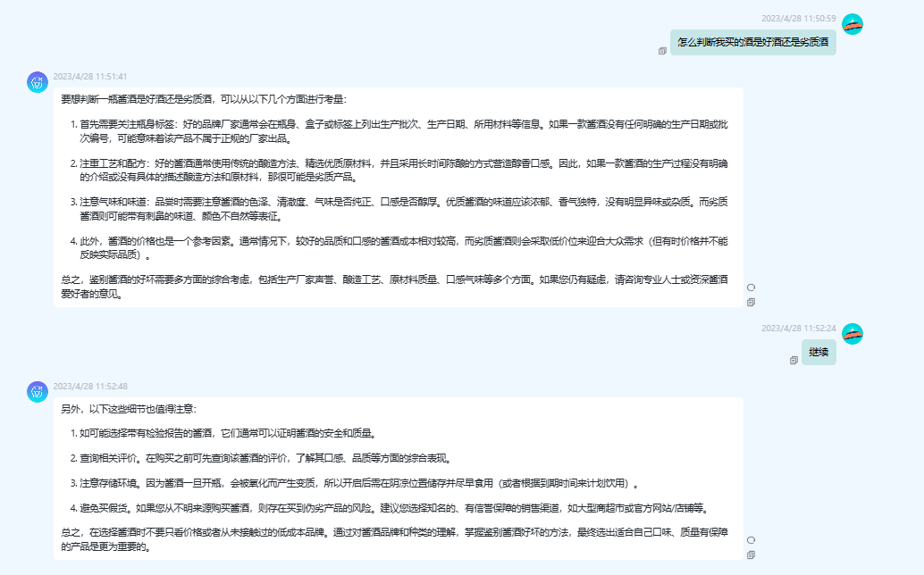Screen dimensions: 924x575
Task: Click list item '查询相关评价' in second reply
Action: (268, 458)
